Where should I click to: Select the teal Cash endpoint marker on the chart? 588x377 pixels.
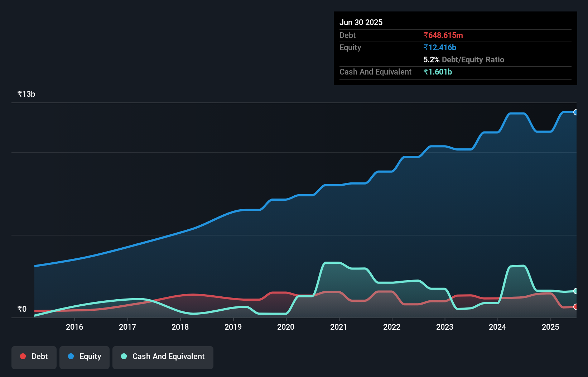click(x=575, y=291)
